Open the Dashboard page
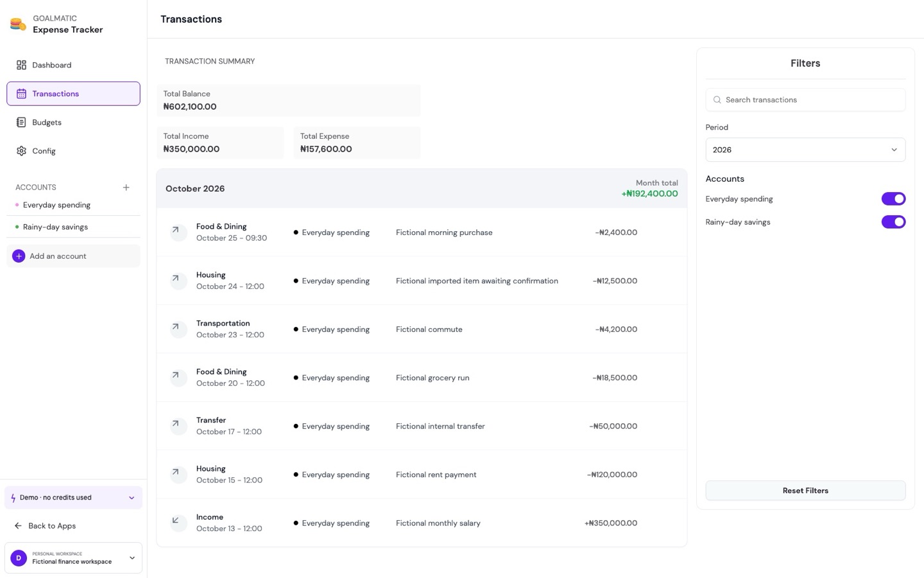 (x=73, y=65)
